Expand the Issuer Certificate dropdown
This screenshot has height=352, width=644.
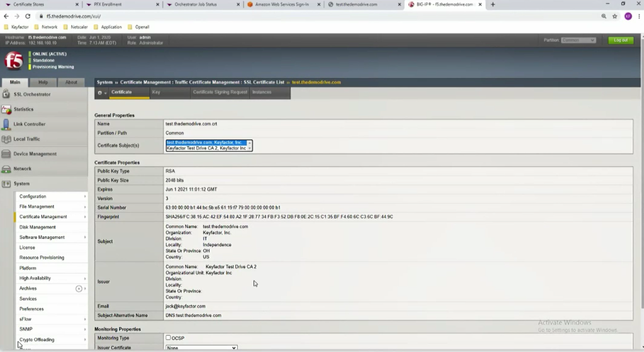pyautogui.click(x=201, y=348)
